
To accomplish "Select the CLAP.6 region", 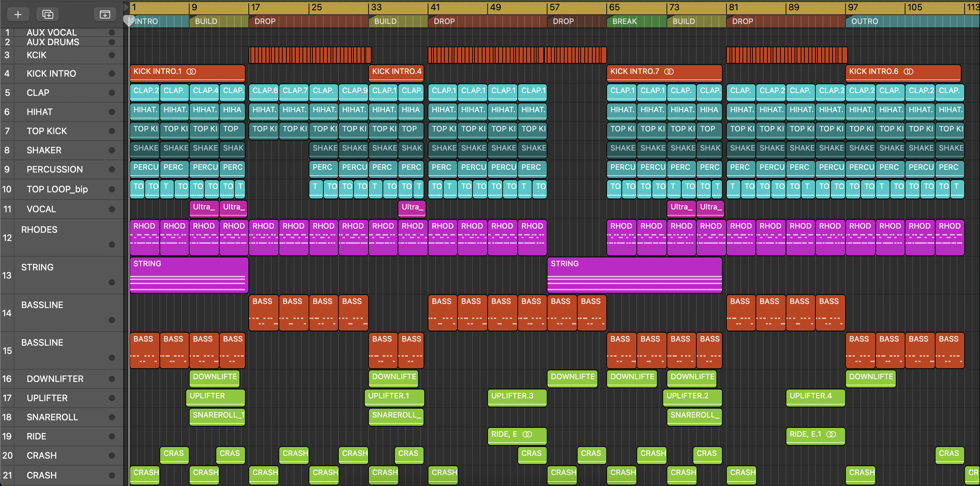I will [x=263, y=92].
